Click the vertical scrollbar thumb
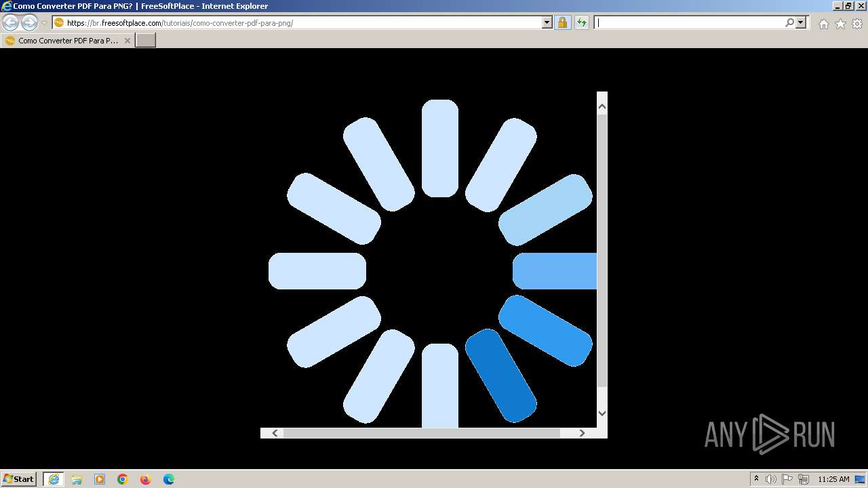Image resolution: width=868 pixels, height=488 pixels. click(x=602, y=250)
